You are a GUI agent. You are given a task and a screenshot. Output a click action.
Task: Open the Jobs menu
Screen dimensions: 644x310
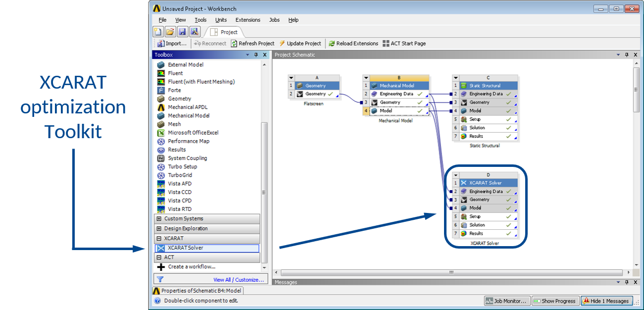pos(274,20)
